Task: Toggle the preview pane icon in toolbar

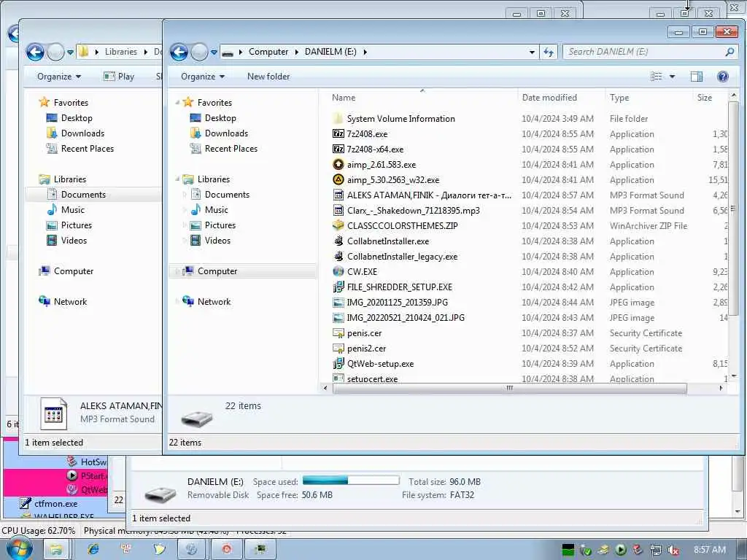Action: pyautogui.click(x=697, y=76)
